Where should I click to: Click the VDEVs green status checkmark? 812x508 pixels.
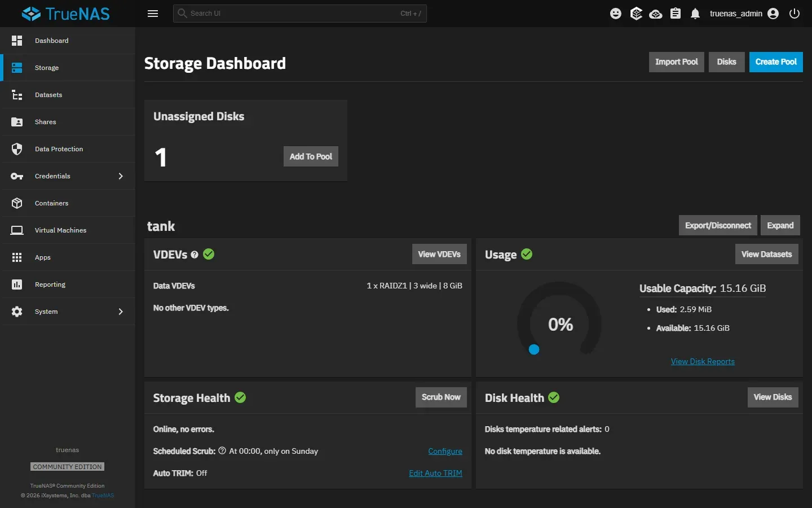point(209,254)
